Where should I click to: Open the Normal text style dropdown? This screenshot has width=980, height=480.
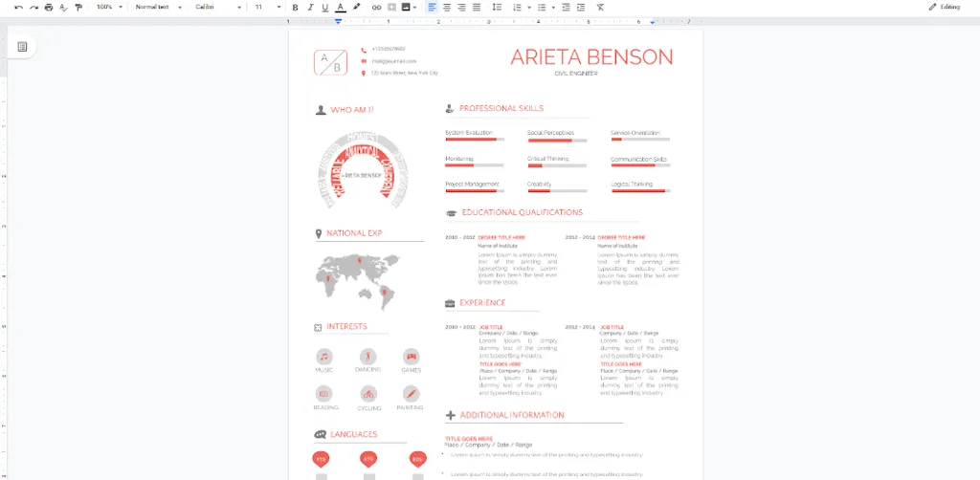[159, 7]
